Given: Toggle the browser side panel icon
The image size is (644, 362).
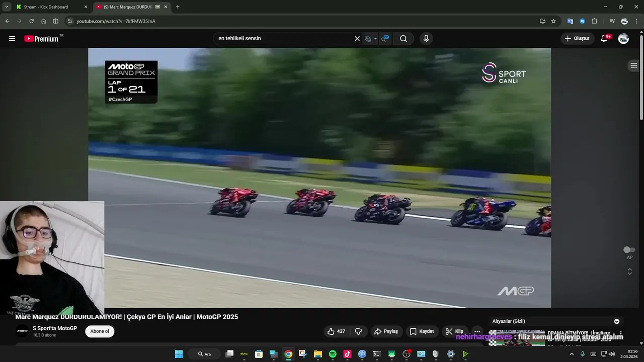Looking at the screenshot, I should pyautogui.click(x=55, y=21).
